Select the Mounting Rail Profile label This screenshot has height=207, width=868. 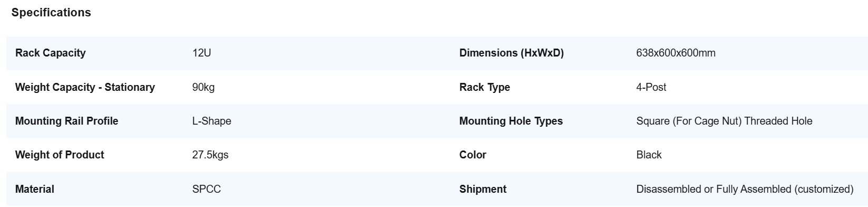tap(66, 121)
